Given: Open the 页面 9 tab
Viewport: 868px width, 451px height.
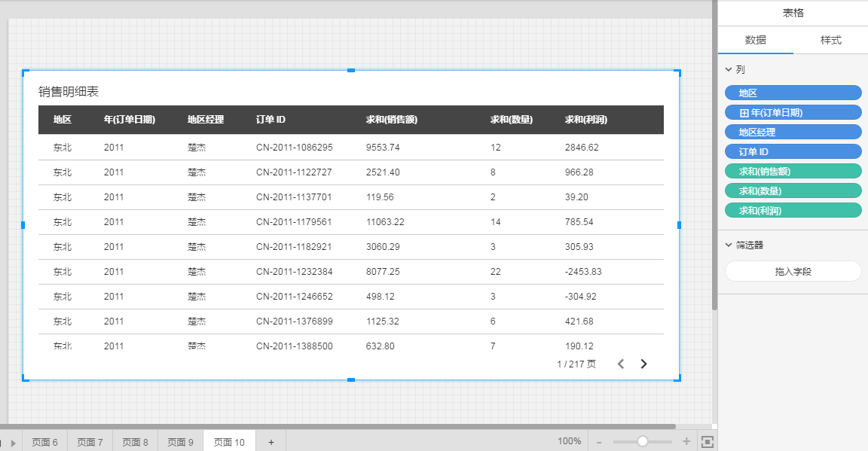Looking at the screenshot, I should coord(180,442).
